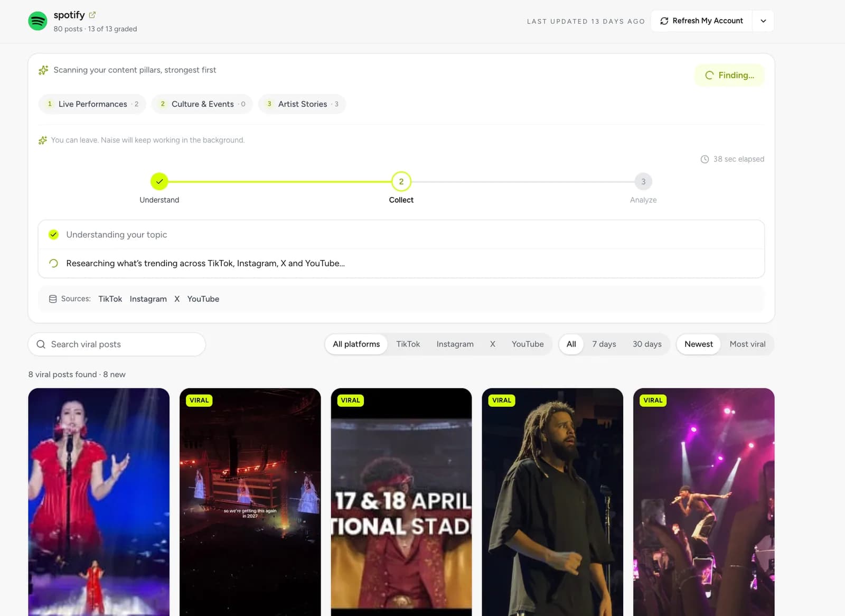Click sparkle icon beside Scanning text
845x616 pixels.
click(43, 70)
